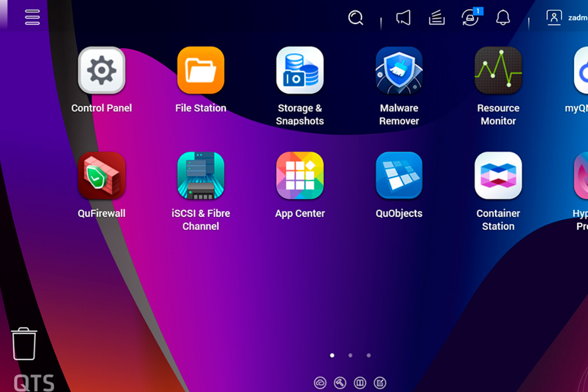Switch to third desktop page dot
The height and width of the screenshot is (392, 588).
click(x=369, y=355)
